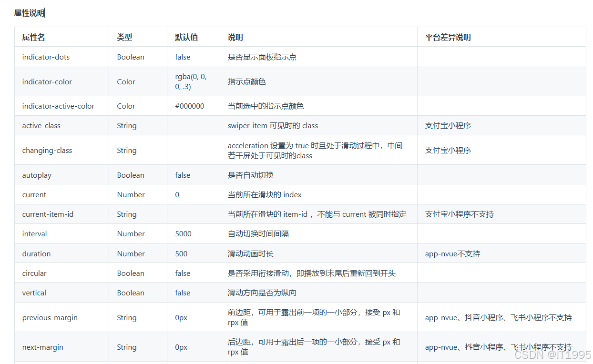Select Number type in current row
The width and height of the screenshot is (593, 364).
(131, 194)
